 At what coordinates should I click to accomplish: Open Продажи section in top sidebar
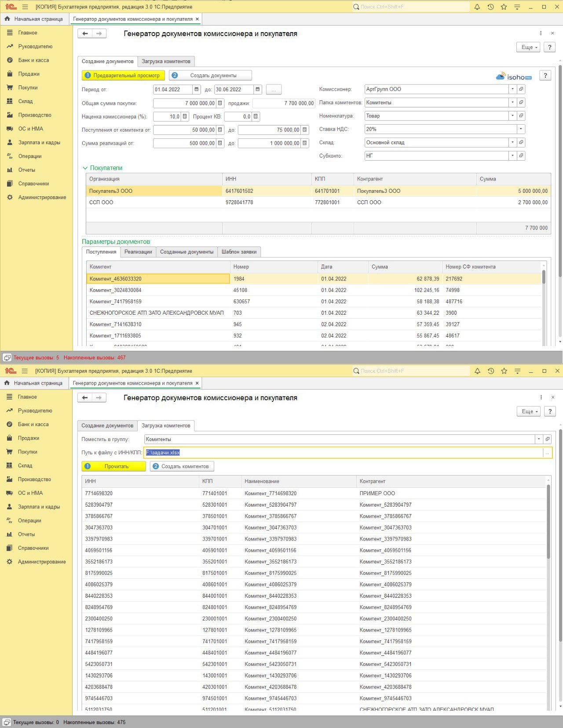pyautogui.click(x=29, y=74)
